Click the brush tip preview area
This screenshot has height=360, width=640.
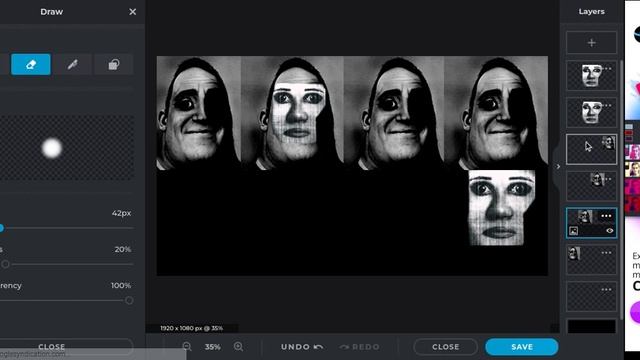tap(67, 148)
